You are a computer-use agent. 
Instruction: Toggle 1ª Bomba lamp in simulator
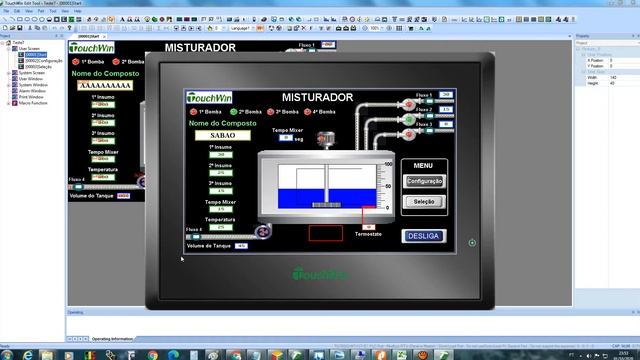pos(193,112)
